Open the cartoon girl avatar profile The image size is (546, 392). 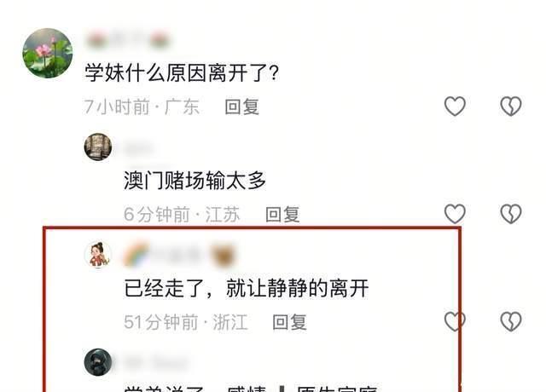coord(98,255)
